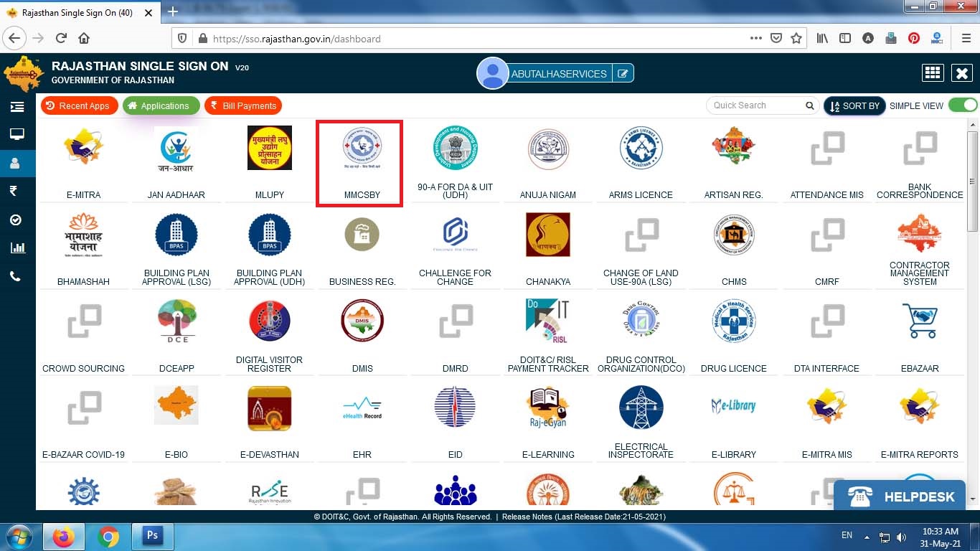The height and width of the screenshot is (551, 980).
Task: Launch the MLUPY application
Action: click(x=269, y=148)
